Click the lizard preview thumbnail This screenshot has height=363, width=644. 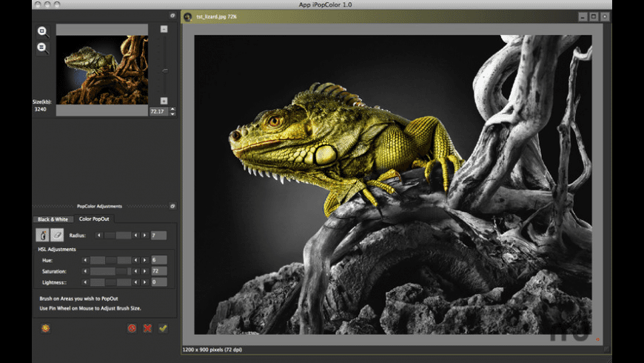pyautogui.click(x=102, y=70)
